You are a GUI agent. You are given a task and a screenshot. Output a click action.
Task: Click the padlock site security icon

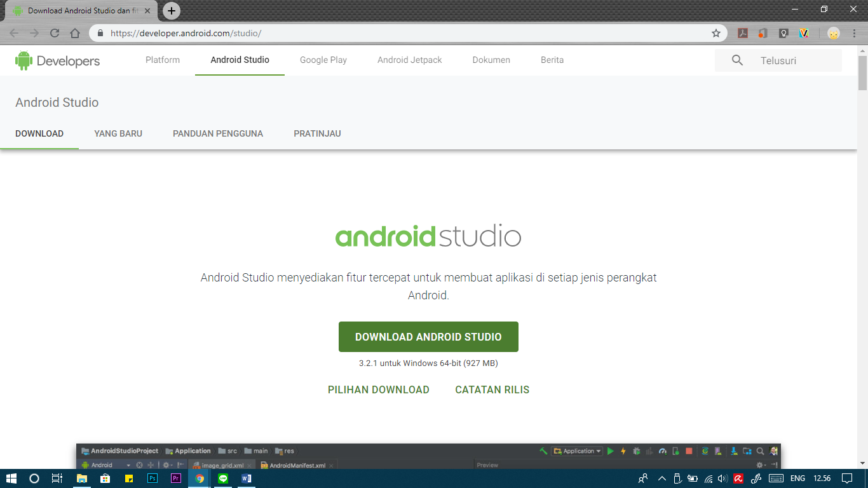click(100, 33)
